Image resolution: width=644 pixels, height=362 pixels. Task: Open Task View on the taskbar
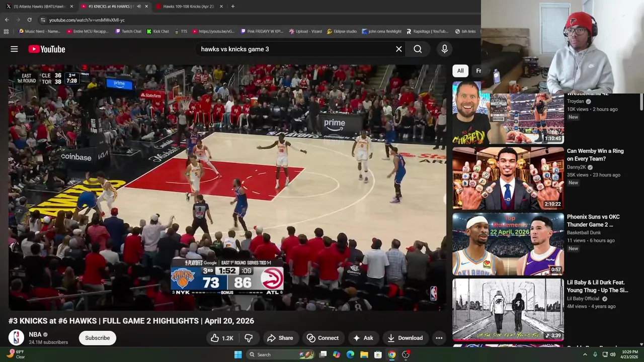(323, 354)
